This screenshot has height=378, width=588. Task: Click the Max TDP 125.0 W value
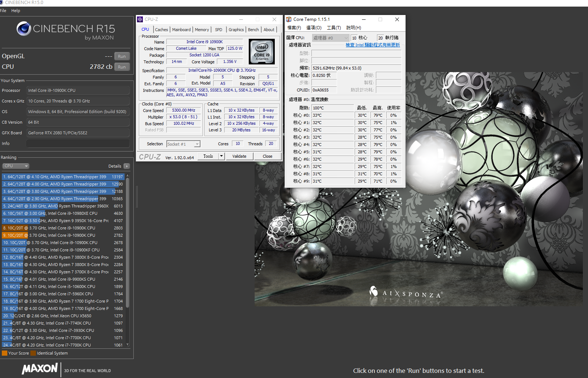pos(235,48)
